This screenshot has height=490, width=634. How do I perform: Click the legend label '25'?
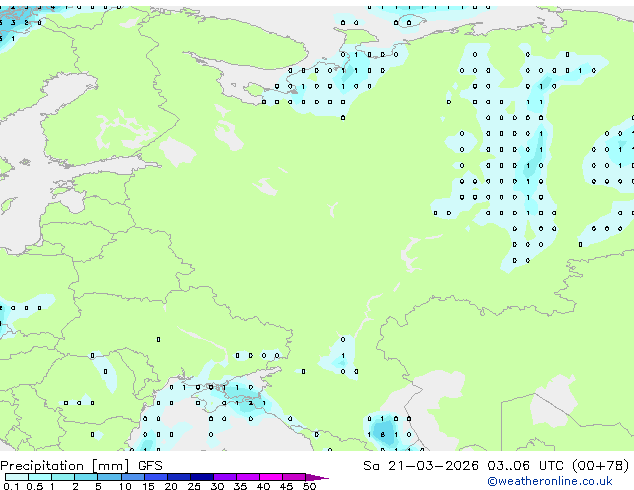point(194,486)
